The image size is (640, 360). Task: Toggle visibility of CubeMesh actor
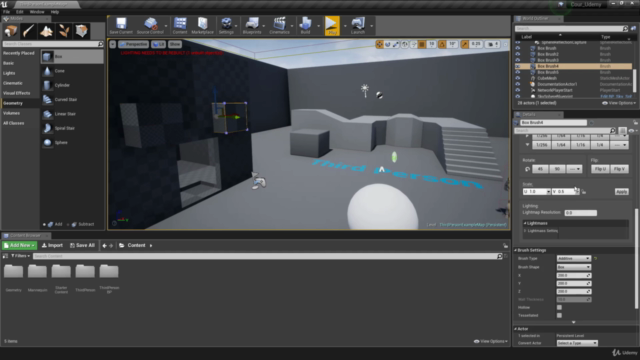(x=518, y=78)
